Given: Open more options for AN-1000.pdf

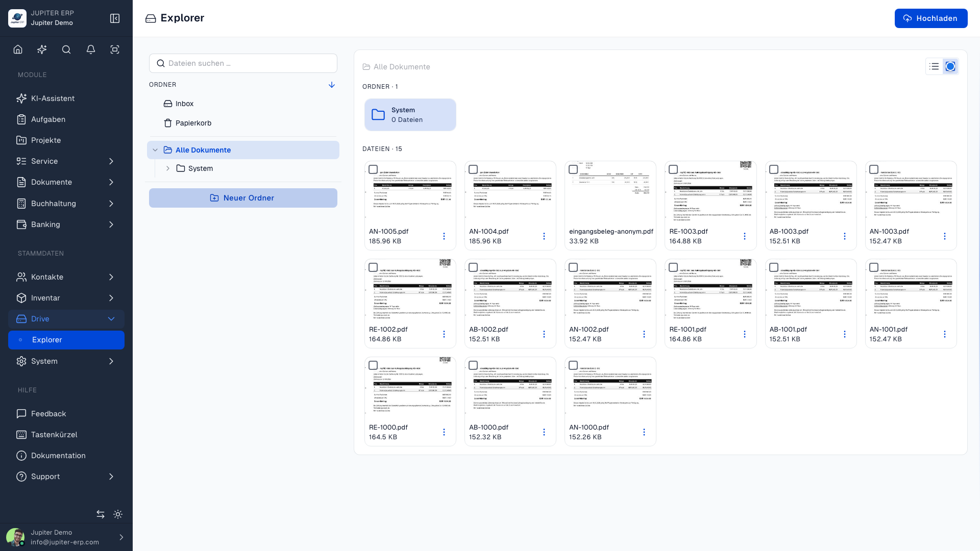Looking at the screenshot, I should (644, 432).
